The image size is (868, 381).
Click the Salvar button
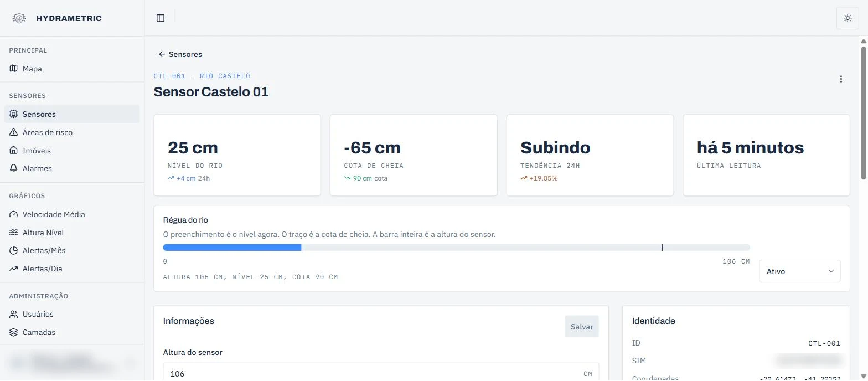click(x=582, y=327)
